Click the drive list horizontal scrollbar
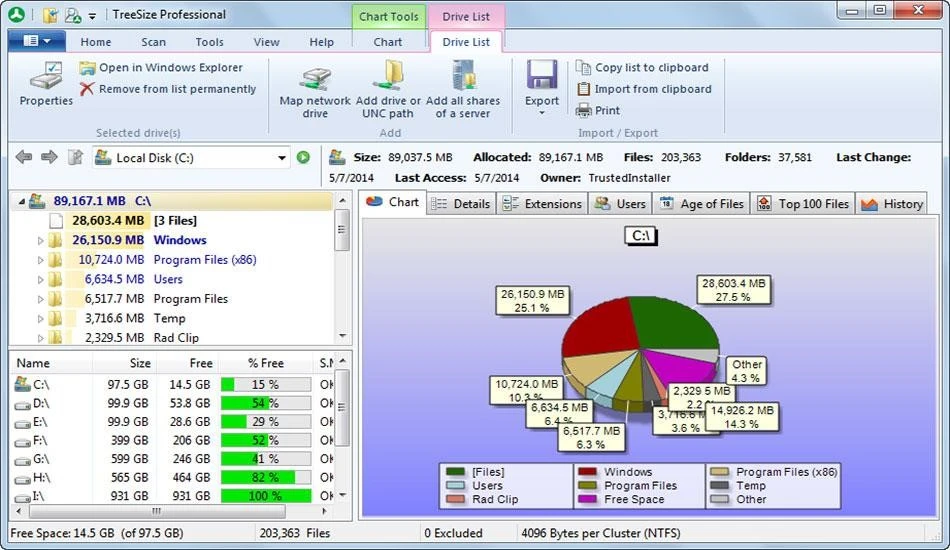Viewport: 950px width, 550px height. point(156,511)
